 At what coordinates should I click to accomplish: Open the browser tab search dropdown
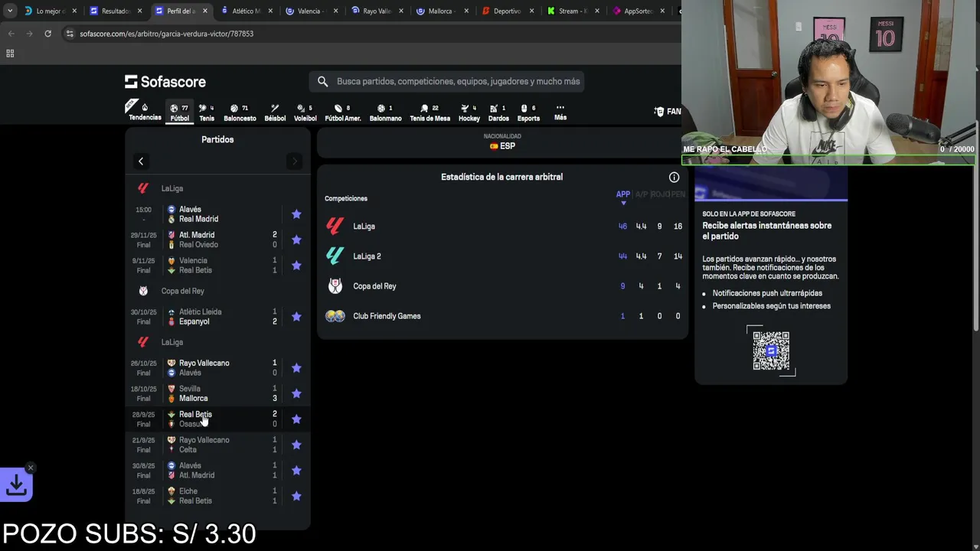9,11
